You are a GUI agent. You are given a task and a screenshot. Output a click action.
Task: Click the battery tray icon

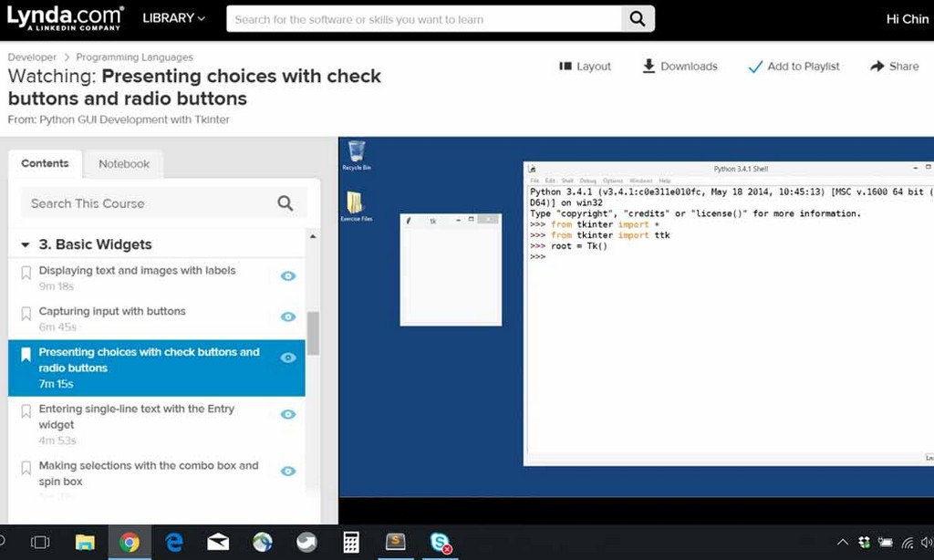coord(885,542)
